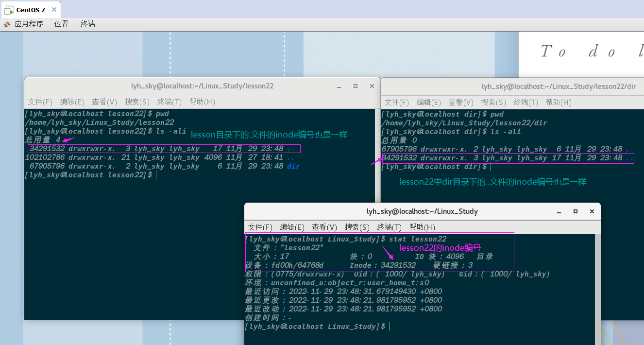Click the blue 'dir' directory entry
This screenshot has width=644, height=345.
point(293,166)
